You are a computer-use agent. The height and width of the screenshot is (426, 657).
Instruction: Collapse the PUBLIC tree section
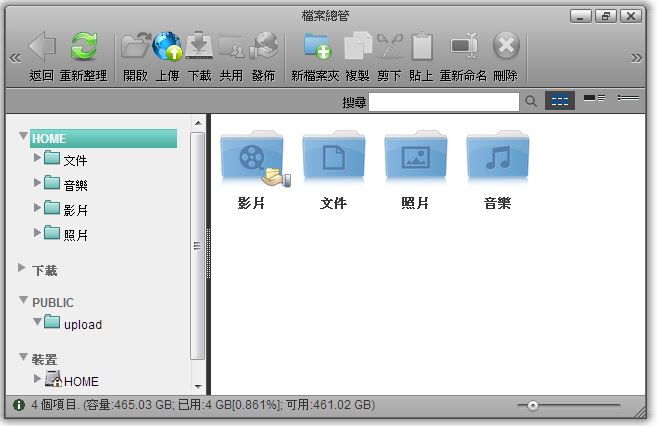click(x=24, y=300)
